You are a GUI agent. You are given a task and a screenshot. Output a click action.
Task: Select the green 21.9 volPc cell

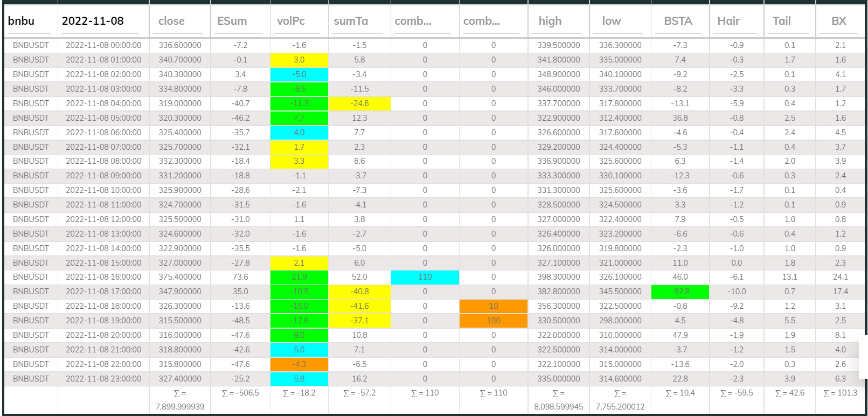coord(299,277)
